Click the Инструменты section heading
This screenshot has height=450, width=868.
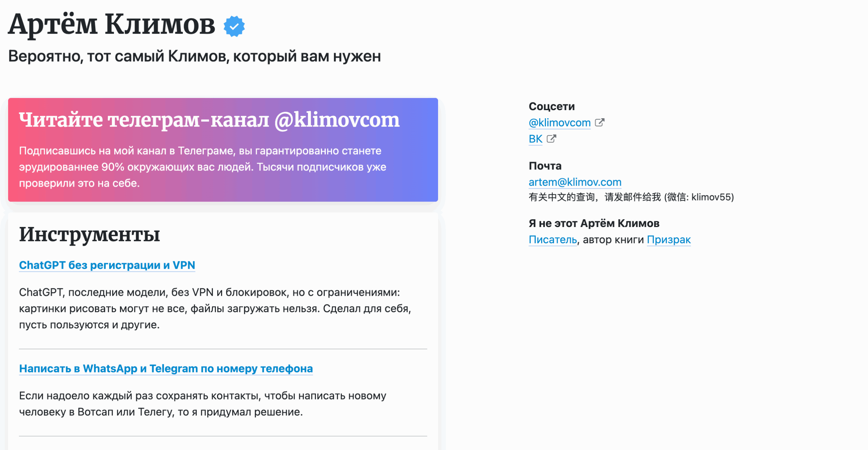tap(90, 234)
